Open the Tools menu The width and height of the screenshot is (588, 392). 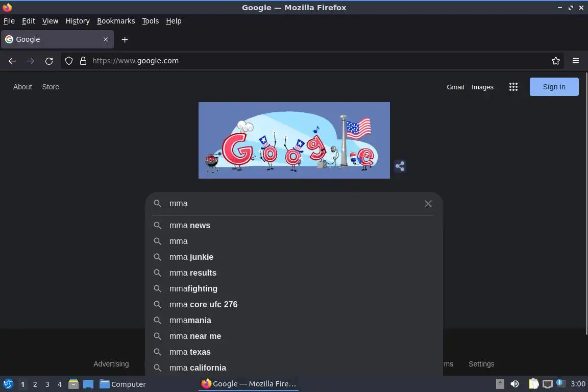click(x=151, y=21)
